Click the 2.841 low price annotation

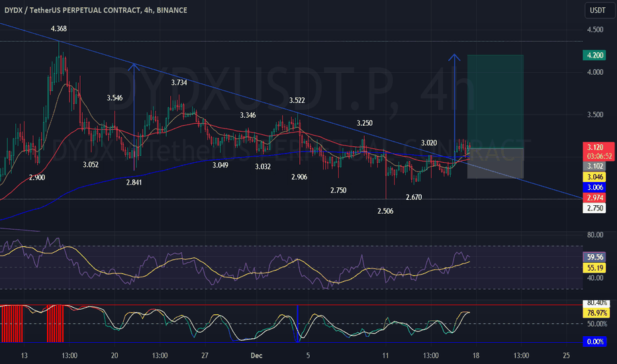click(x=134, y=183)
